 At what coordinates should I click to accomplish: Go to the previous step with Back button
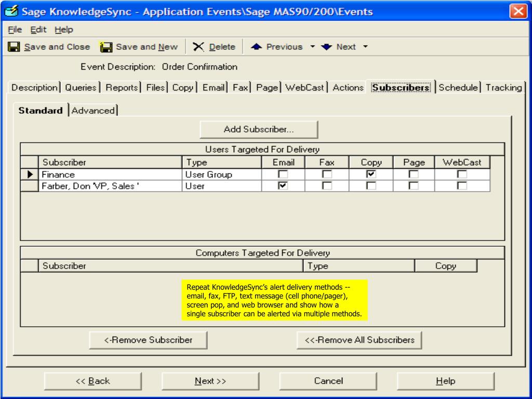pyautogui.click(x=92, y=381)
